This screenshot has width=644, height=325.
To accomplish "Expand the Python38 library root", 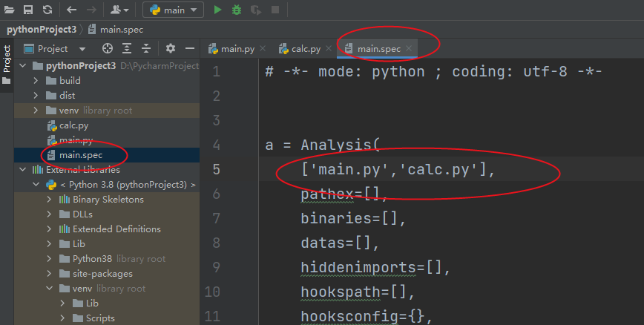I will [x=49, y=259].
